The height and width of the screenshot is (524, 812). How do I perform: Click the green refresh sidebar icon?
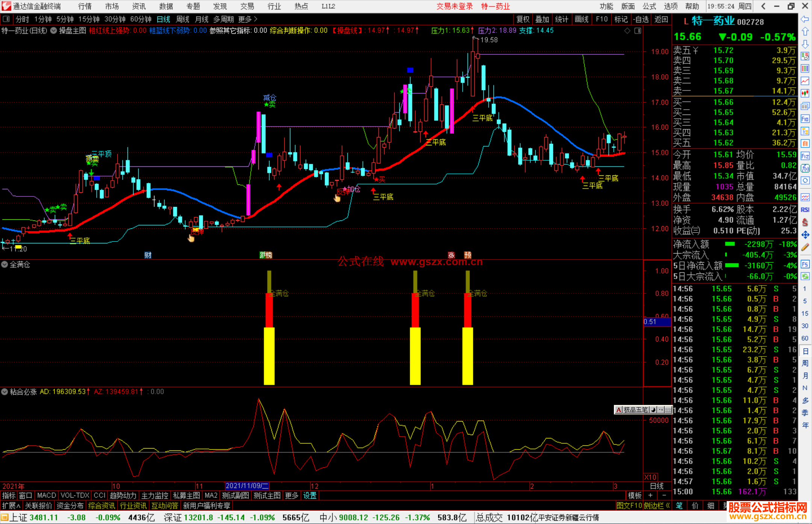point(805,276)
